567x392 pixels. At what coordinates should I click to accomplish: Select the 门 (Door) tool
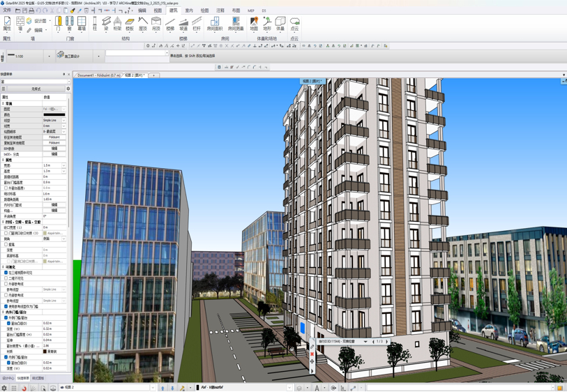point(58,24)
